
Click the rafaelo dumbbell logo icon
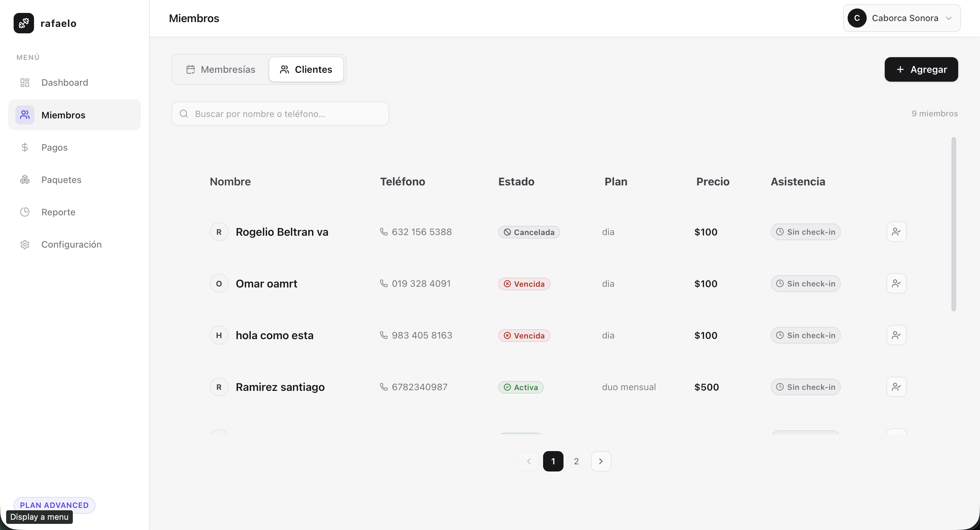tap(23, 23)
